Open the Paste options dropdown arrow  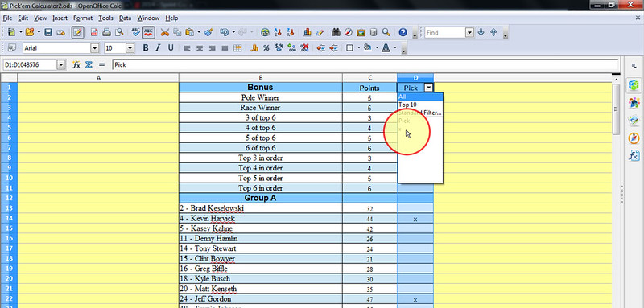point(199,32)
